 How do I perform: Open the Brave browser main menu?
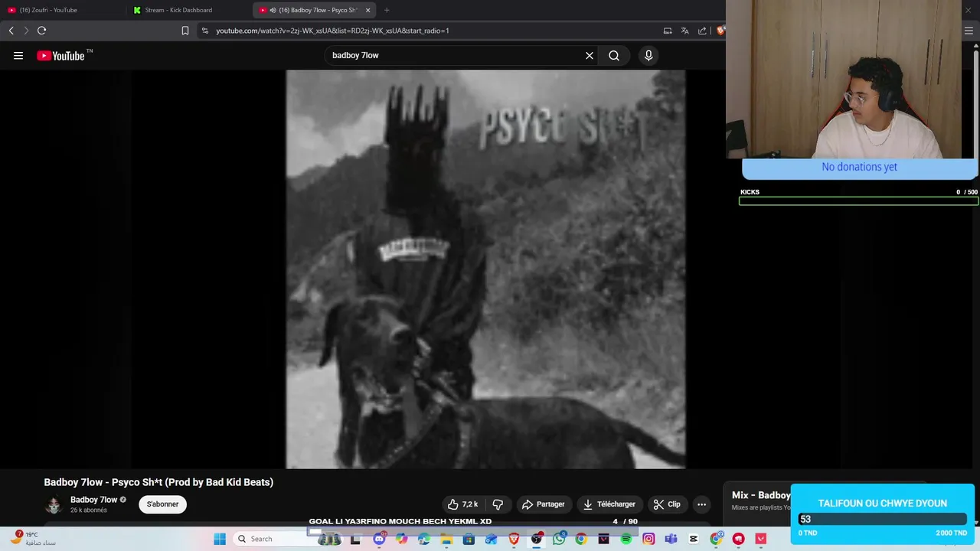point(969,31)
